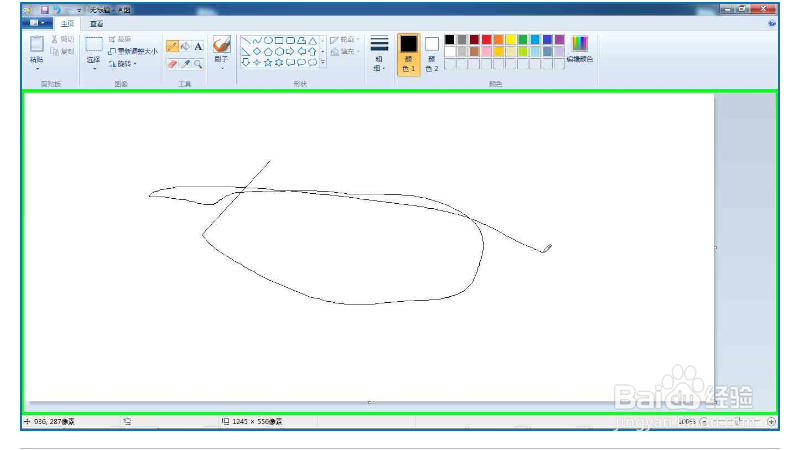Choose the straight Line shape
Image resolution: width=800 pixels, height=450 pixels.
click(x=246, y=40)
